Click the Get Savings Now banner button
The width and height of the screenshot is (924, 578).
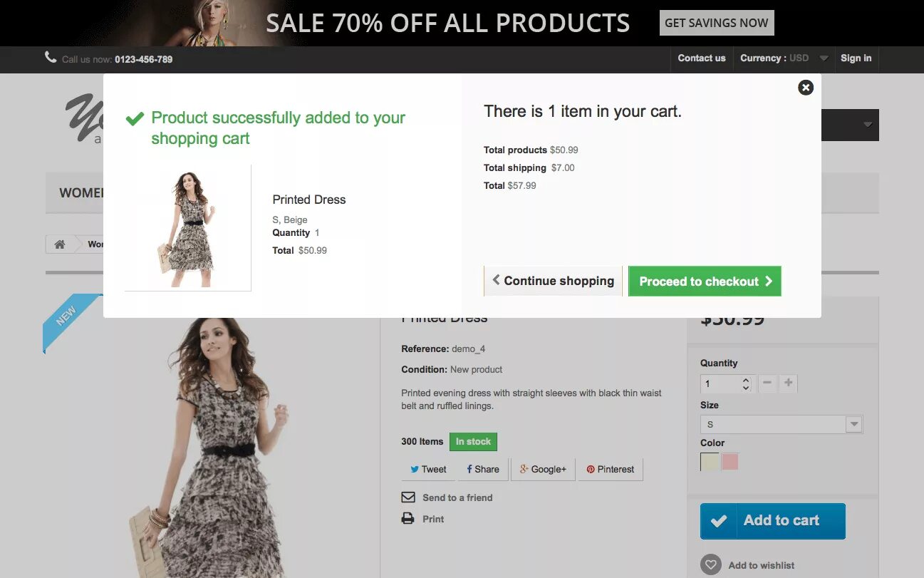point(716,23)
